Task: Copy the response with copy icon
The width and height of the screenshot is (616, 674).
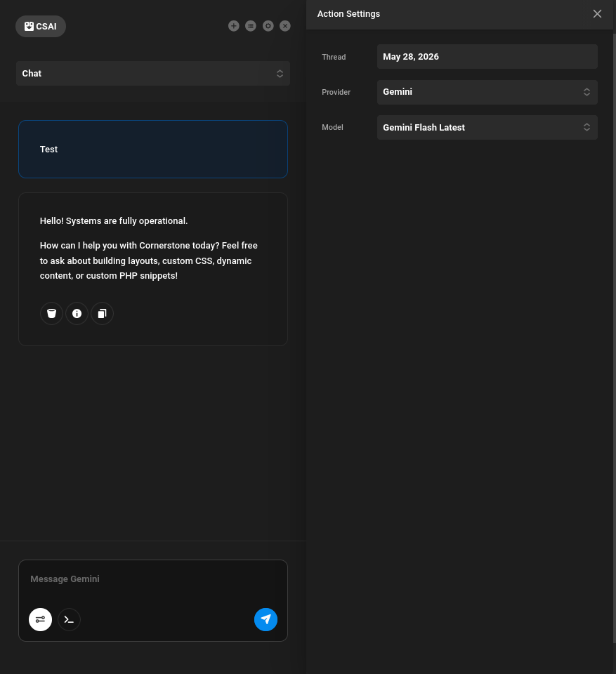Action: pyautogui.click(x=103, y=313)
